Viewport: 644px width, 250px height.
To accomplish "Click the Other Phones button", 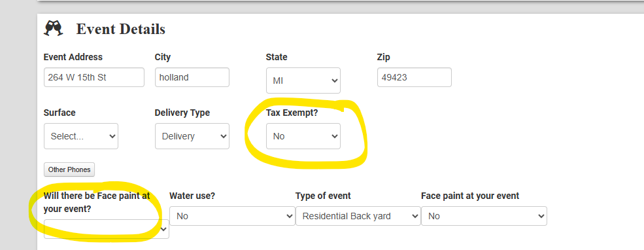I will tap(69, 170).
